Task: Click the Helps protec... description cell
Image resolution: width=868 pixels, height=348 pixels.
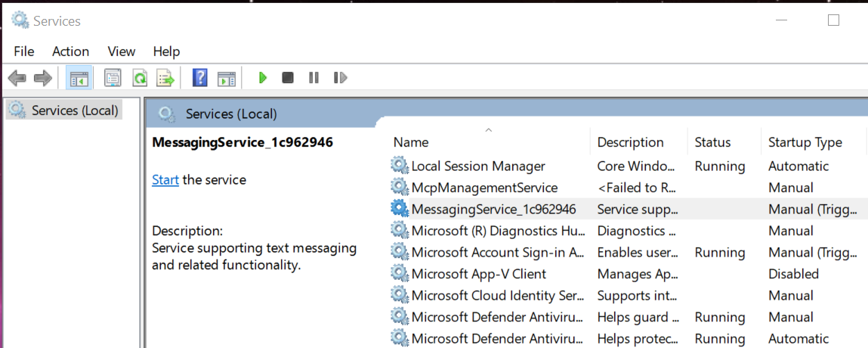Action: pos(637,339)
